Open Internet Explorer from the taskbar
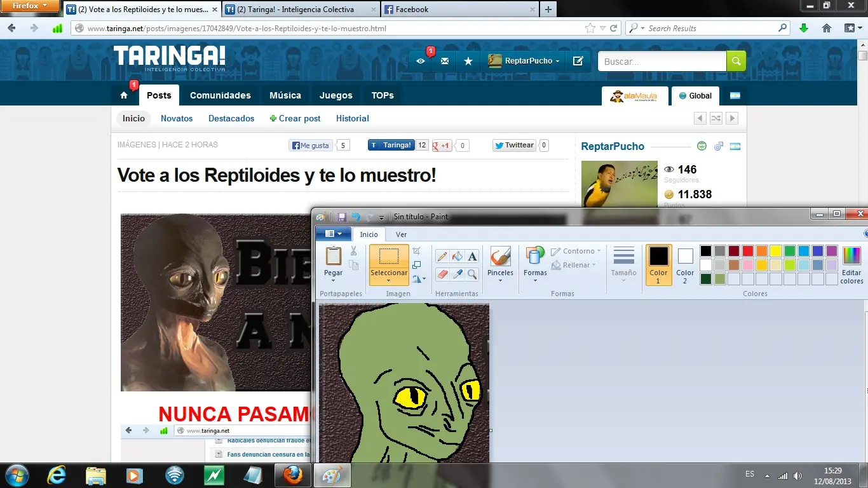The height and width of the screenshot is (488, 868). [57, 475]
